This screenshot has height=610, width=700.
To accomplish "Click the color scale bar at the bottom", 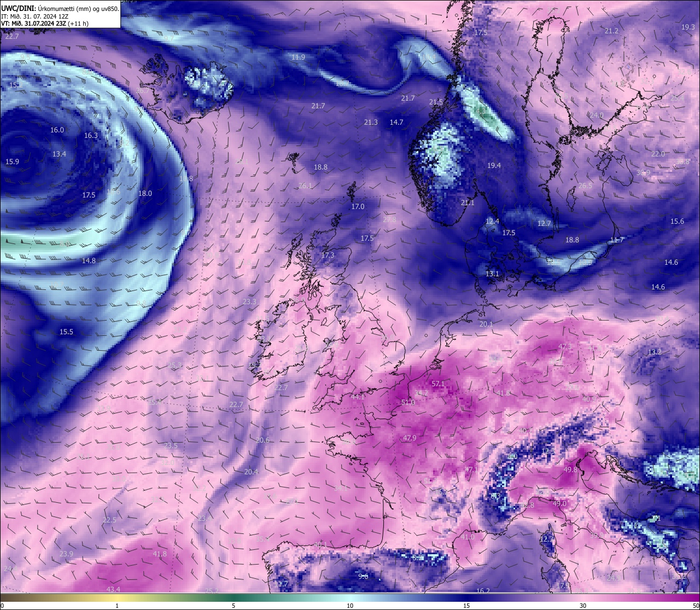I will pyautogui.click(x=350, y=597).
